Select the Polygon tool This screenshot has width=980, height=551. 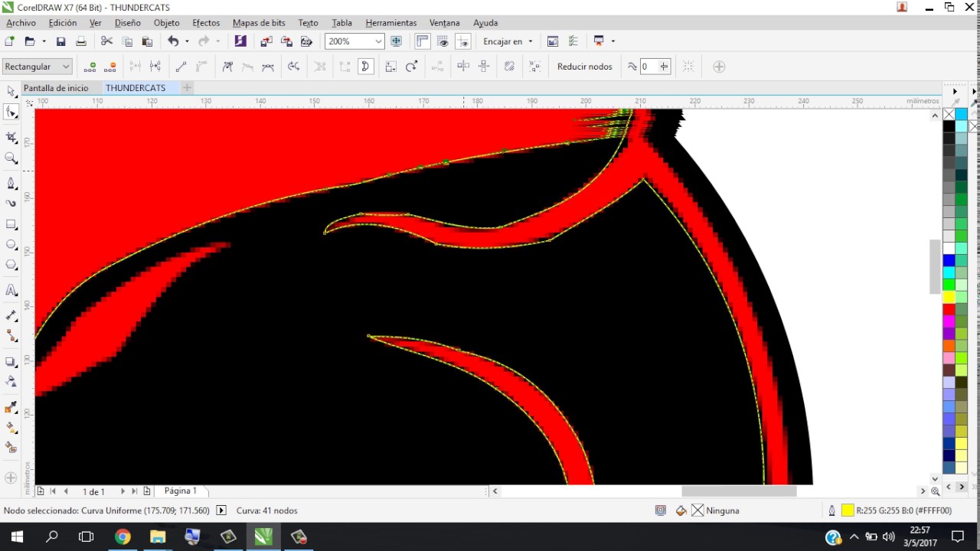pos(11,265)
